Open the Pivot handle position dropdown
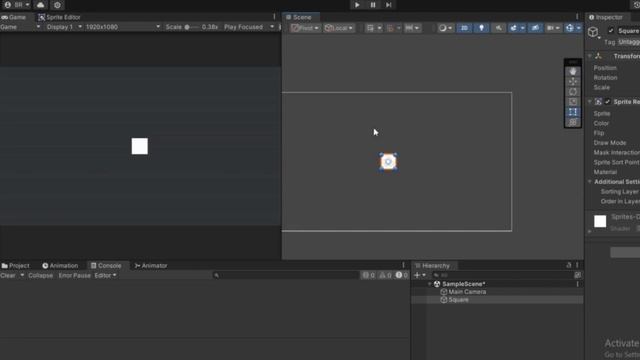The height and width of the screenshot is (360, 640). tap(304, 28)
